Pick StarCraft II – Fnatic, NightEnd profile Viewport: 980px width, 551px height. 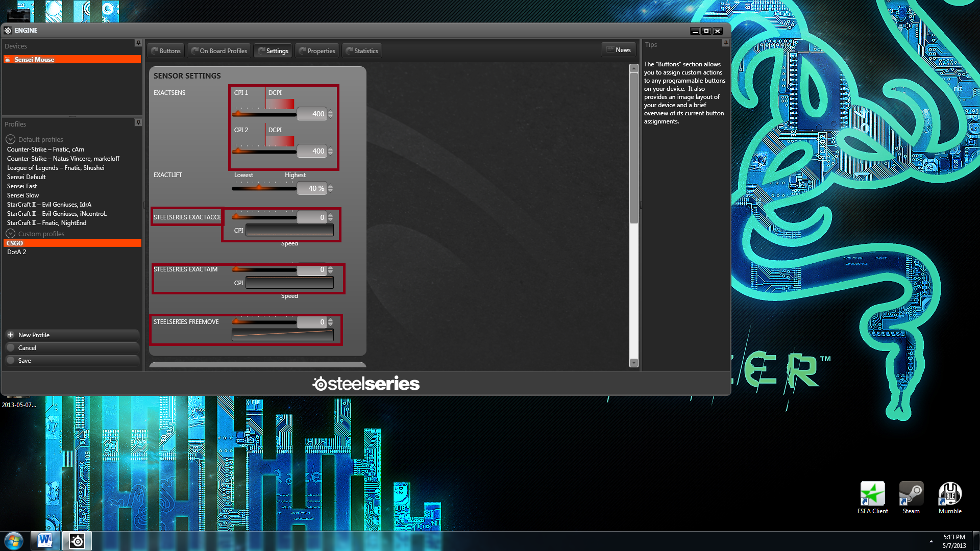point(46,223)
